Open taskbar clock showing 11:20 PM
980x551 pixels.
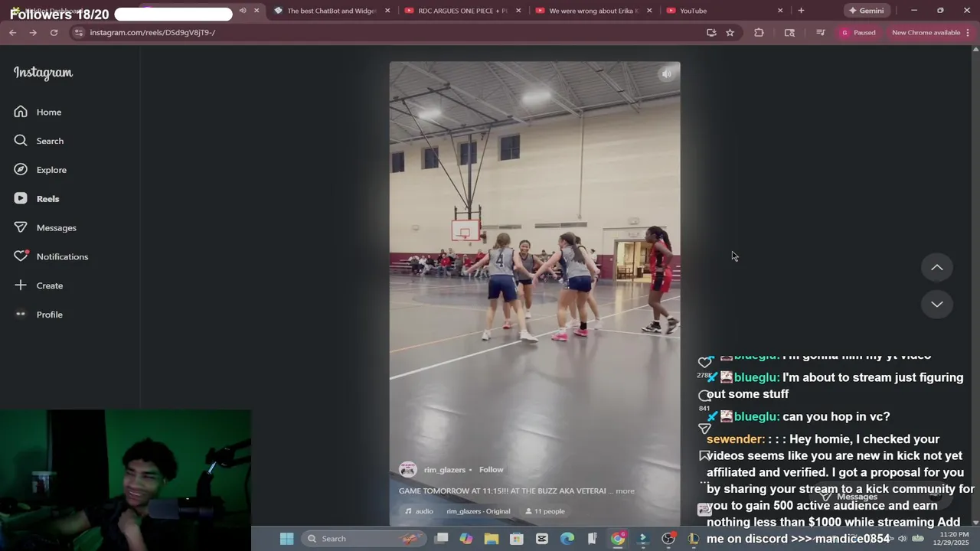(x=949, y=538)
